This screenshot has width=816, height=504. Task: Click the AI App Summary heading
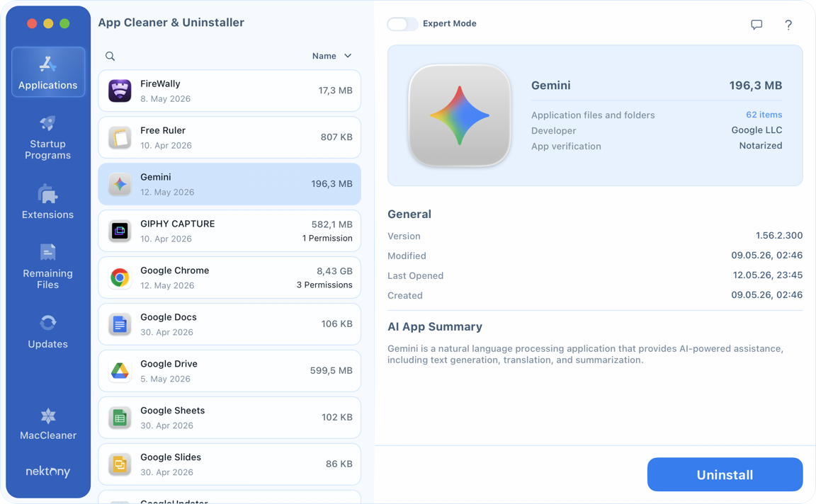435,326
